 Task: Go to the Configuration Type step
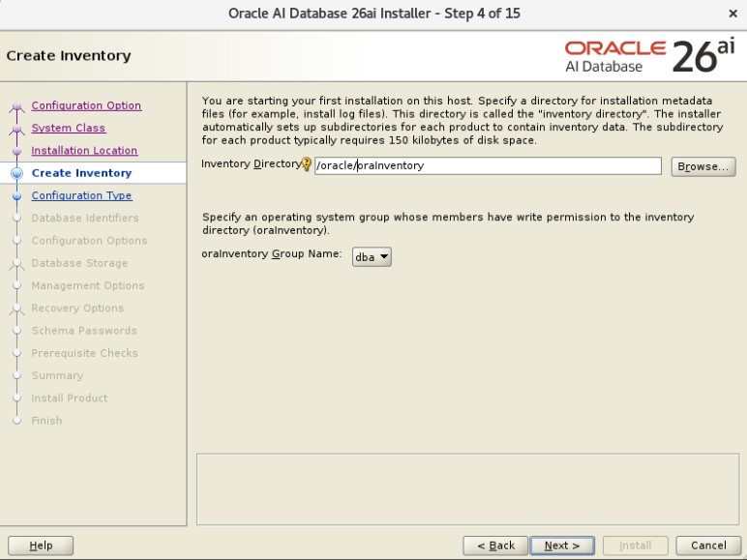click(x=81, y=195)
